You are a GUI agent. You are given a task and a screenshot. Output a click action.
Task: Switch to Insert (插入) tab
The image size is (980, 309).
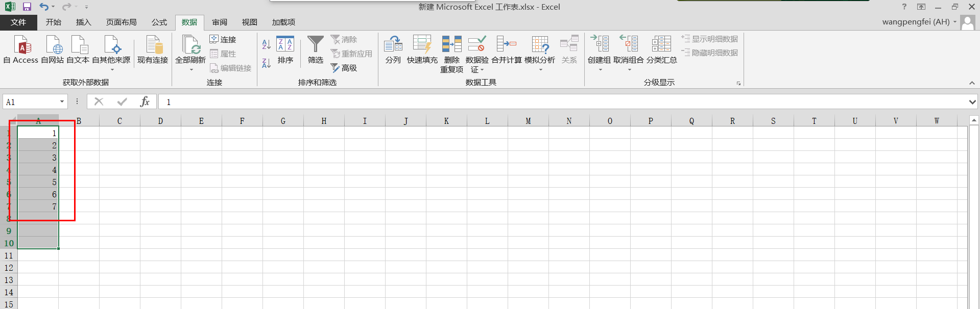click(83, 22)
